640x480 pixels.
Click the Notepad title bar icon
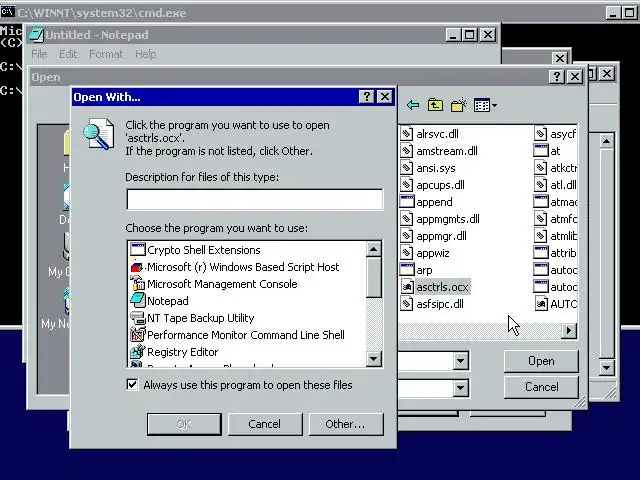click(x=36, y=35)
